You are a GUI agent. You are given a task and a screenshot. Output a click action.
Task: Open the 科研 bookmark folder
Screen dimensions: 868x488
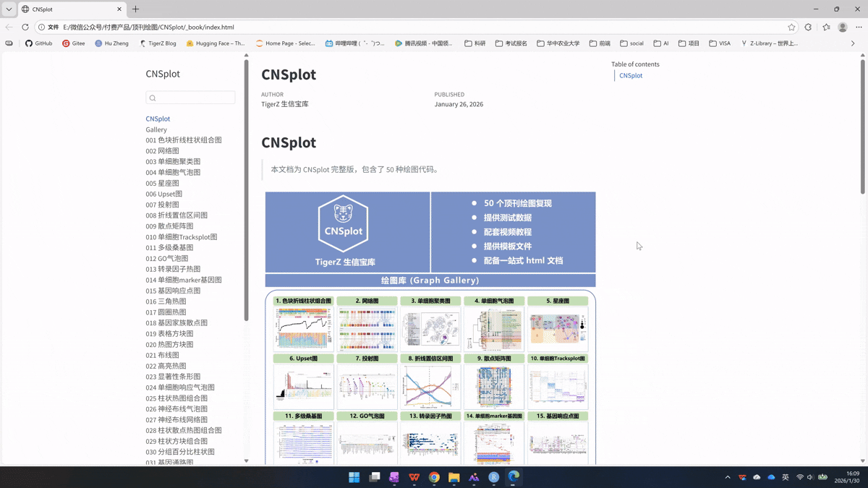(x=475, y=43)
